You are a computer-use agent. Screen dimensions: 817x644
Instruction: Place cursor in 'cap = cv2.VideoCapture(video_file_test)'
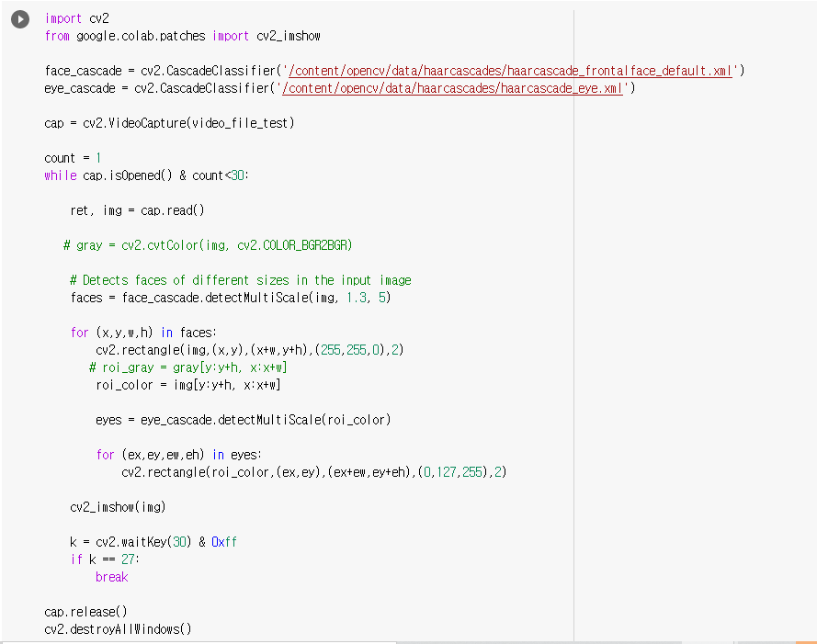pos(169,123)
